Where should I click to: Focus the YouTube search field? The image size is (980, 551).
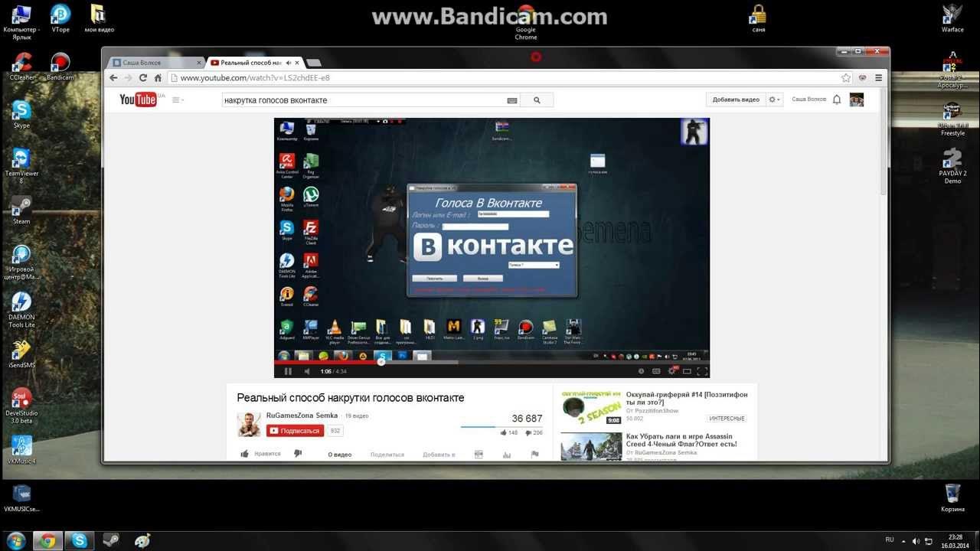tap(364, 100)
